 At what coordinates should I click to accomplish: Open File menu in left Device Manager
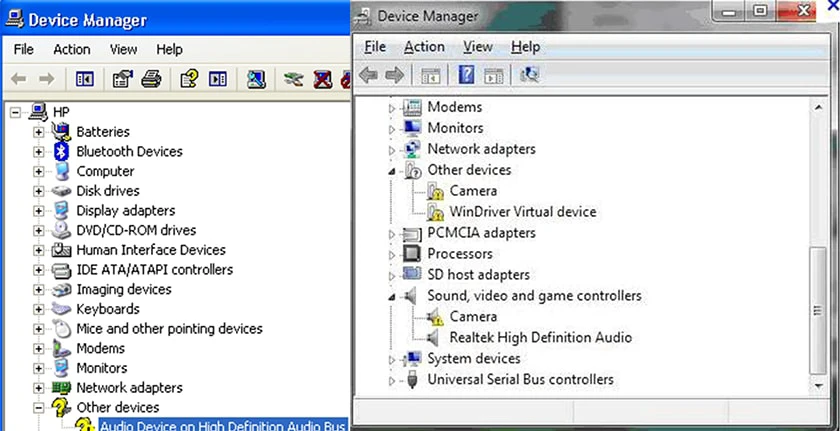[x=24, y=49]
